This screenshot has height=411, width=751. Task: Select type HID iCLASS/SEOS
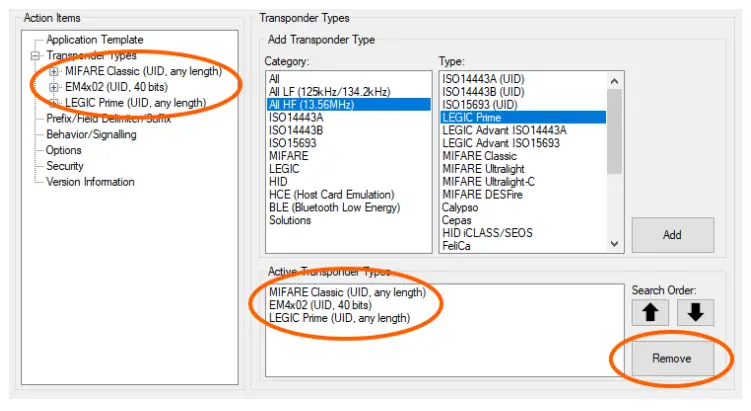(523, 233)
